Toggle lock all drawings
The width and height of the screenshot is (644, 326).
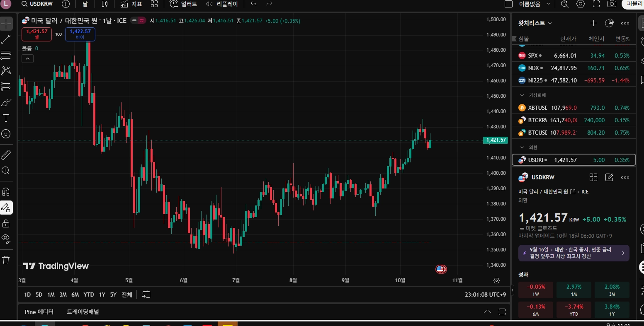pos(6,224)
